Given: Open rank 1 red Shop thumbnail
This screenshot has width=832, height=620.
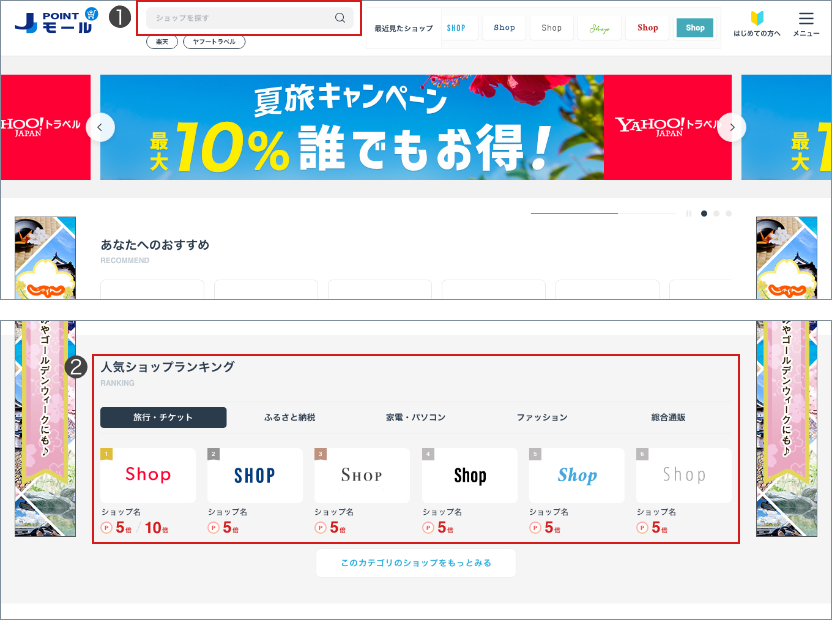Looking at the screenshot, I should pos(148,475).
